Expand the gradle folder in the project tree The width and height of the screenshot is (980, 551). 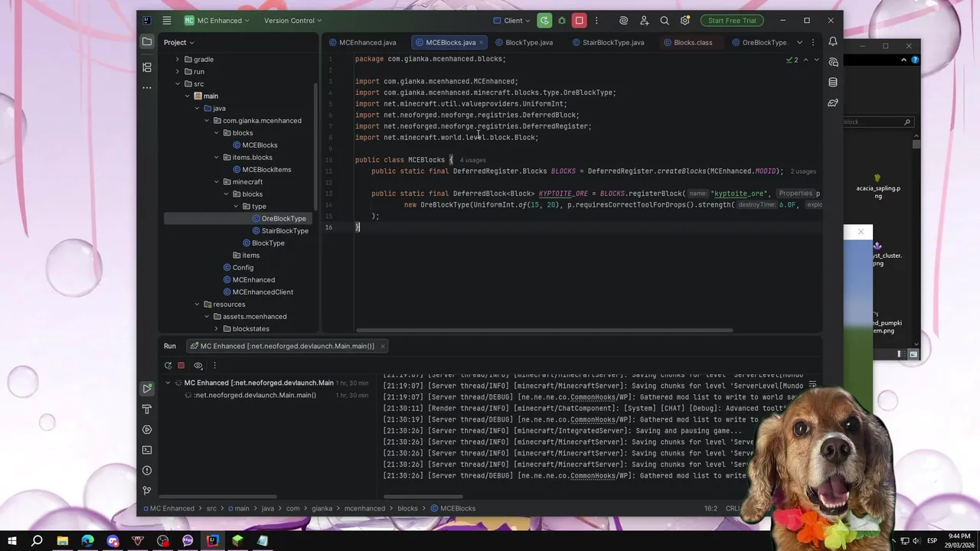(178, 59)
